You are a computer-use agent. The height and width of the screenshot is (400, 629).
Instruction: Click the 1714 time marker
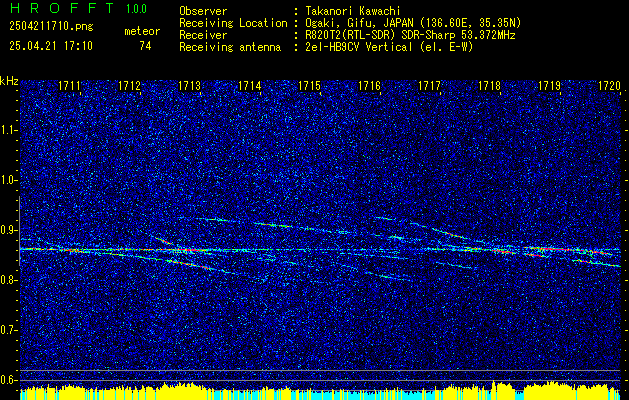250,86
